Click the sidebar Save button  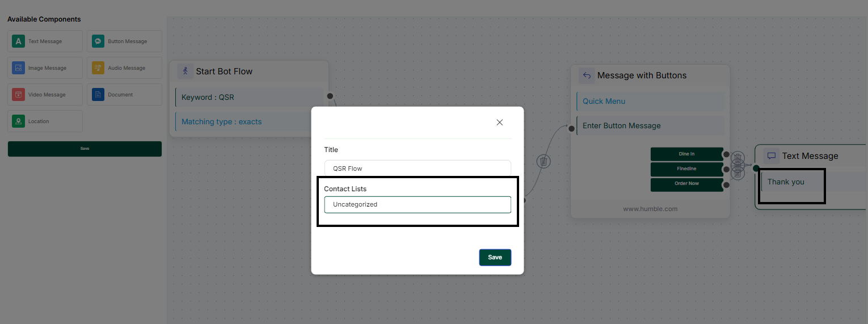[85, 149]
